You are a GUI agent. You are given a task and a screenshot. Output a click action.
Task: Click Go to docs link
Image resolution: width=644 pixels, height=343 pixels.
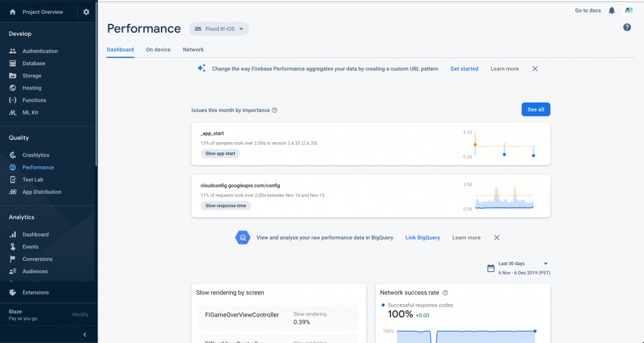pyautogui.click(x=588, y=11)
